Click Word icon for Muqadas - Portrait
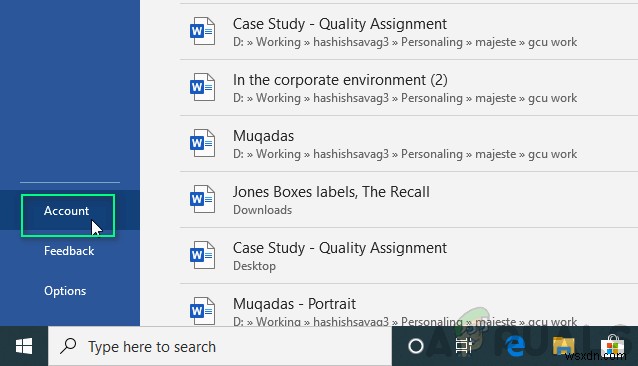This screenshot has width=638, height=366. (x=202, y=311)
